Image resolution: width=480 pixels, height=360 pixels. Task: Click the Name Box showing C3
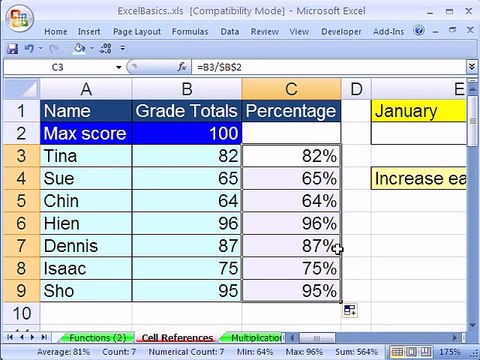pyautogui.click(x=59, y=67)
